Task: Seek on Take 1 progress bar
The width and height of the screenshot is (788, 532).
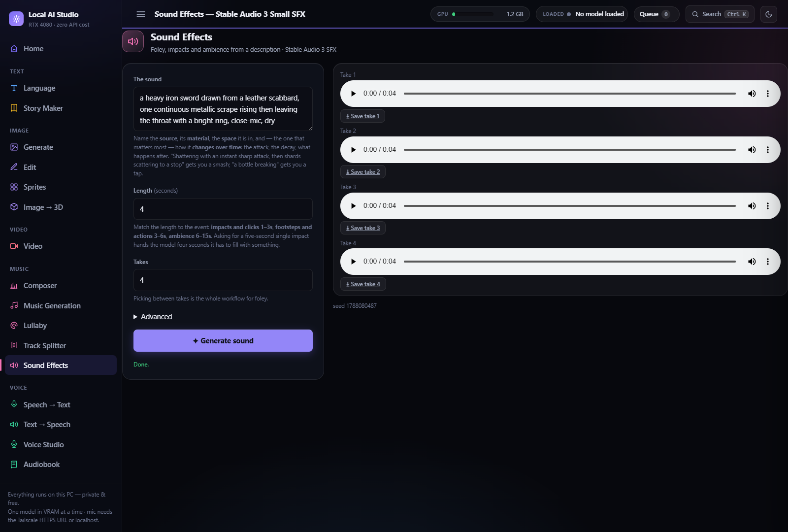Action: click(x=570, y=94)
